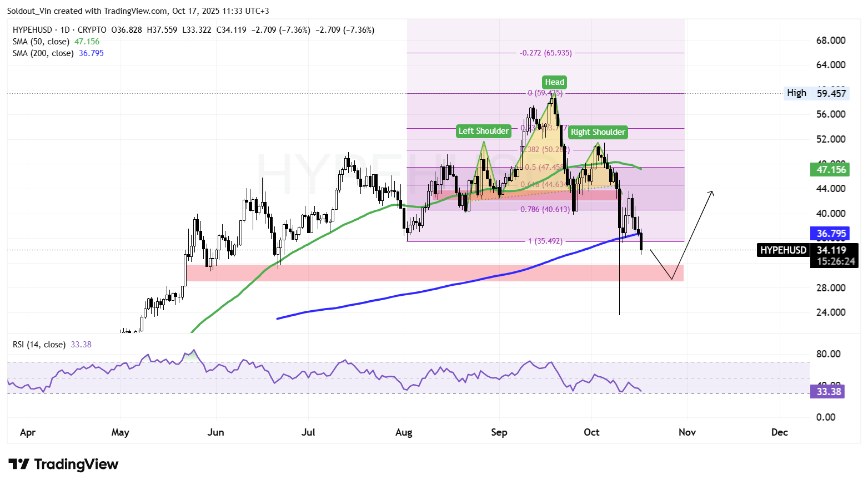Click the purple 33.38 RSI value label
868x485 pixels.
pyautogui.click(x=828, y=392)
